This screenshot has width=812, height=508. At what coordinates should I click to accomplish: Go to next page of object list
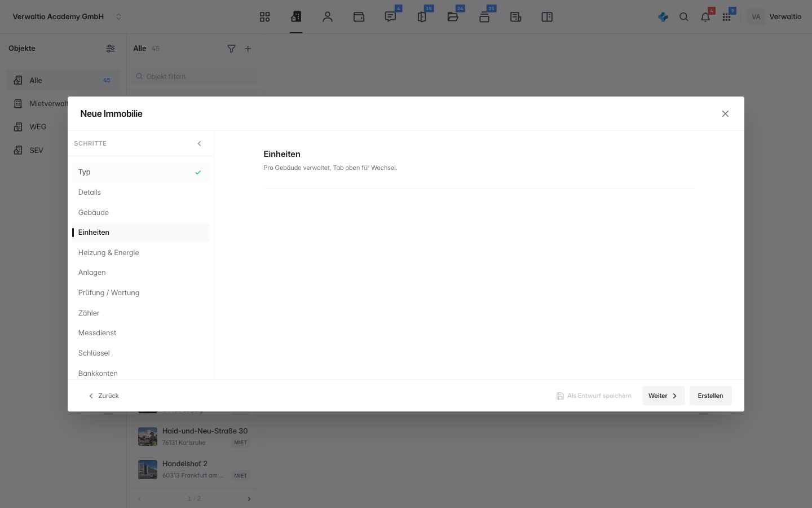[x=249, y=499]
